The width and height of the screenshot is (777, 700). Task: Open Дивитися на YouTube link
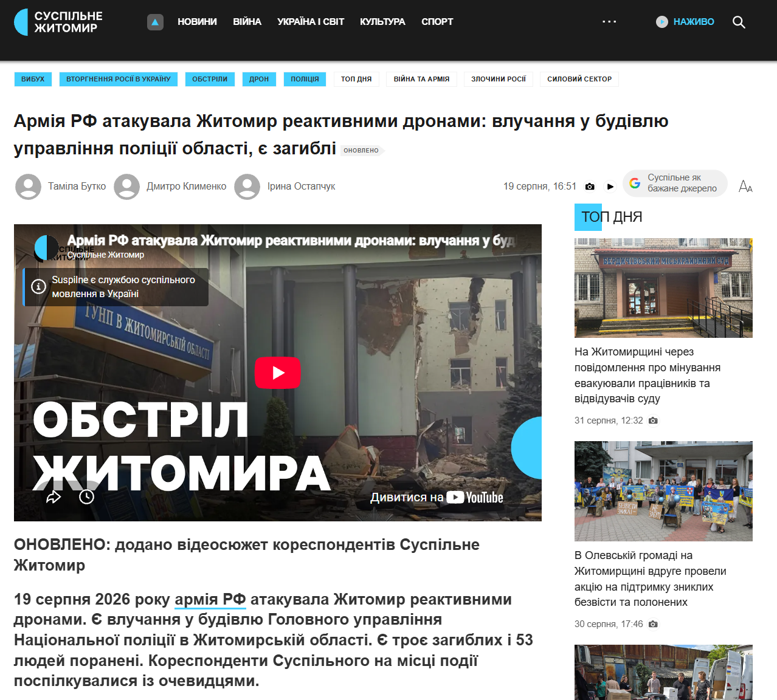437,498
